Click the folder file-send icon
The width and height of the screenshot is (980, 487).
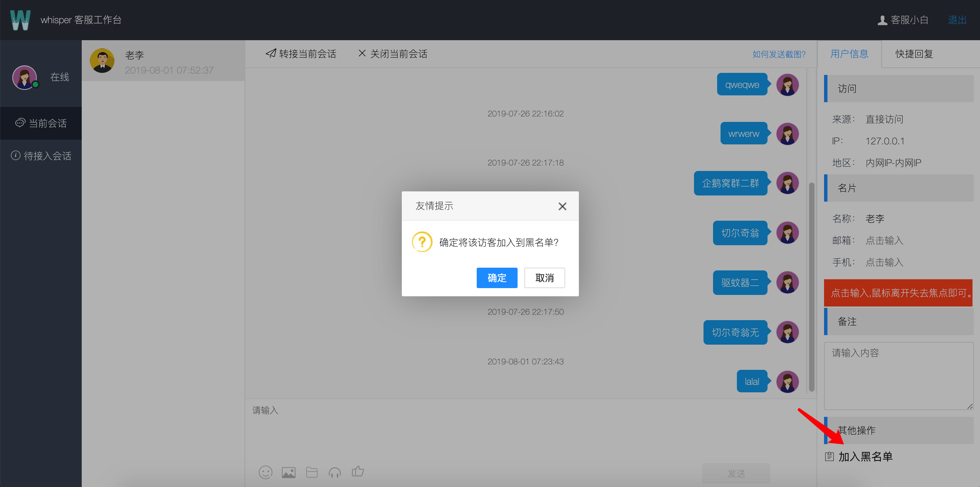(312, 472)
